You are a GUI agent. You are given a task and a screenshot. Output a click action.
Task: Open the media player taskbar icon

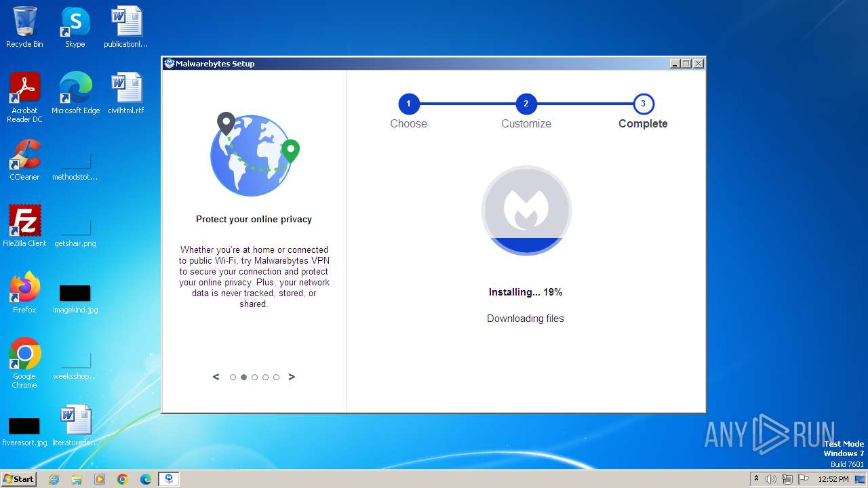100,479
